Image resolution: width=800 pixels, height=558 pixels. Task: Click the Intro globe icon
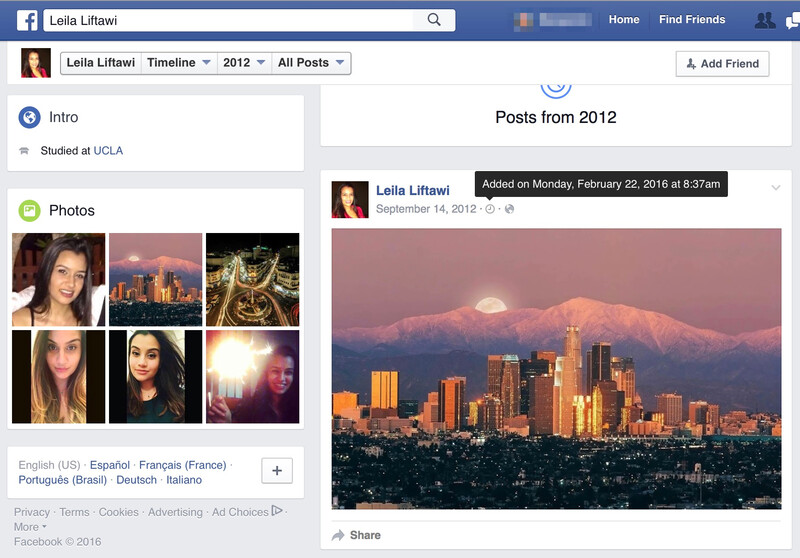pos(30,118)
